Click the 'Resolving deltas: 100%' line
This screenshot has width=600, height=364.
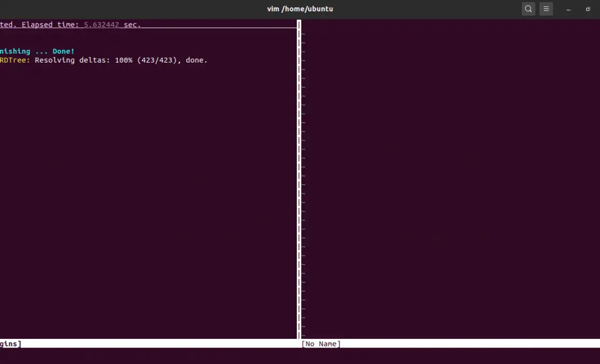[121, 60]
